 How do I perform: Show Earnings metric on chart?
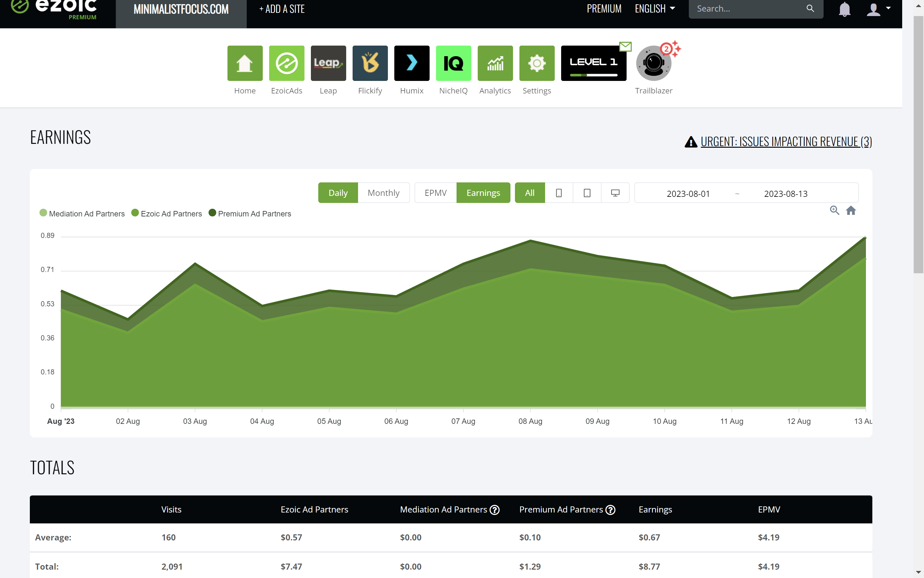[x=483, y=193]
